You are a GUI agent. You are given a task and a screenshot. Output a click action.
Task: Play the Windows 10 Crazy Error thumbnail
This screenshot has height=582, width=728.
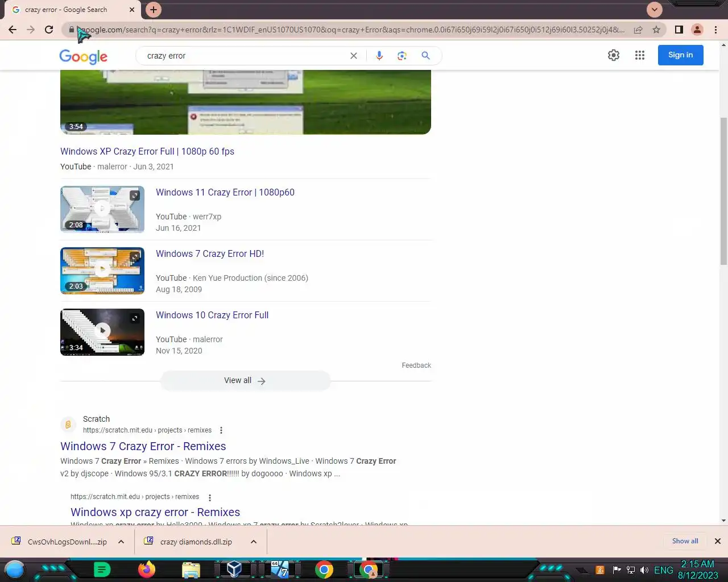(x=102, y=332)
